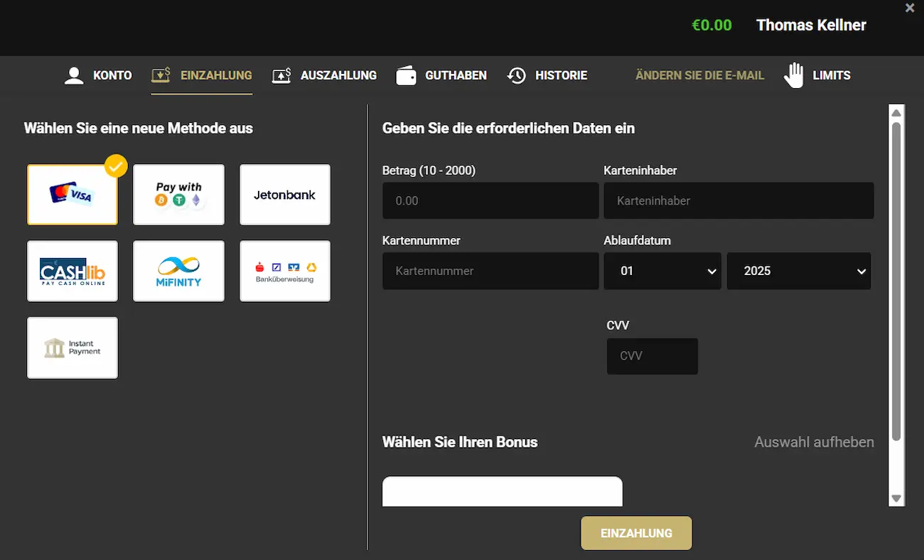924x560 pixels.
Task: Select the Visa/Mastercard payment method
Action: pyautogui.click(x=72, y=195)
